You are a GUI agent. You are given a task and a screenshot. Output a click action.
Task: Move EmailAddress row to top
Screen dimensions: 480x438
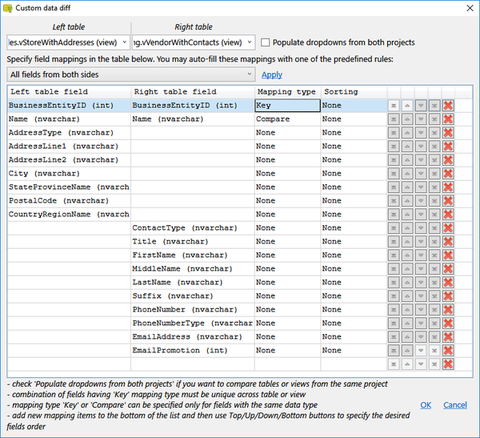393,337
